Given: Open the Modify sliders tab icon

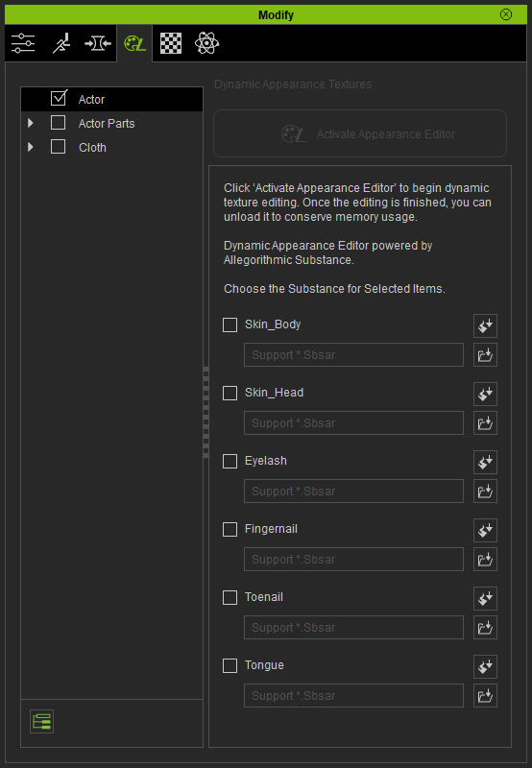Looking at the screenshot, I should [x=23, y=43].
